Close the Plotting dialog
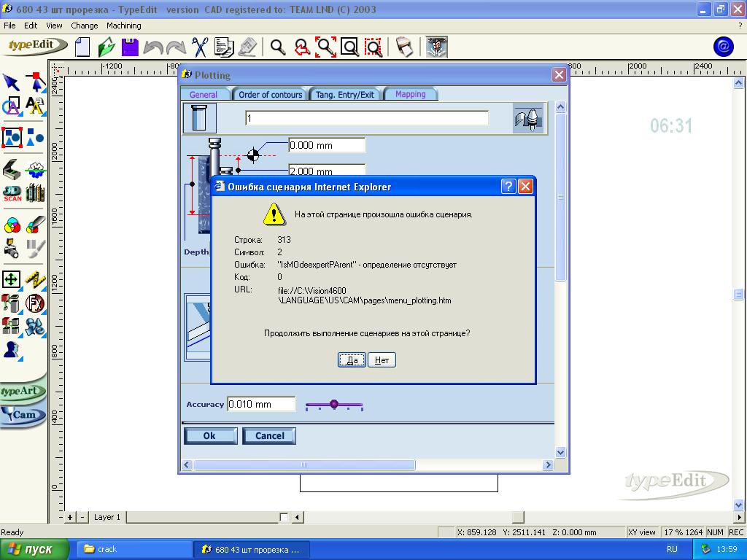The height and width of the screenshot is (560, 747). pyautogui.click(x=559, y=75)
